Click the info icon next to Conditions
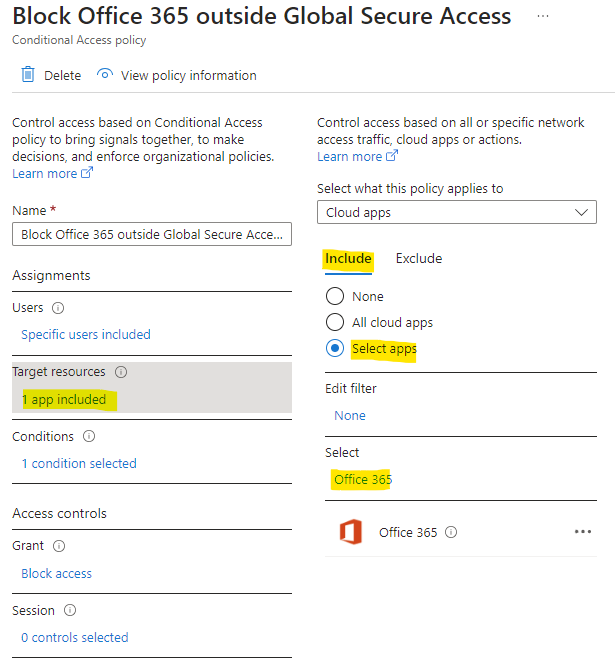Image resolution: width=615 pixels, height=664 pixels. pos(89,436)
